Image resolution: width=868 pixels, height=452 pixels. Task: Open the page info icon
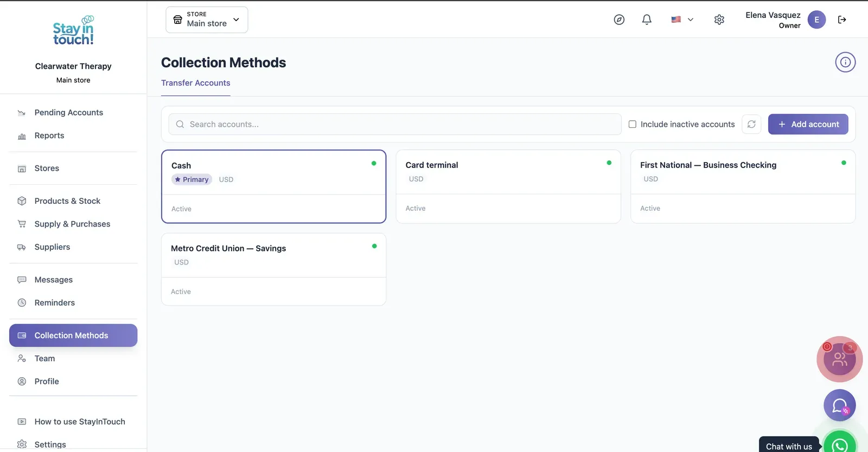(x=845, y=62)
